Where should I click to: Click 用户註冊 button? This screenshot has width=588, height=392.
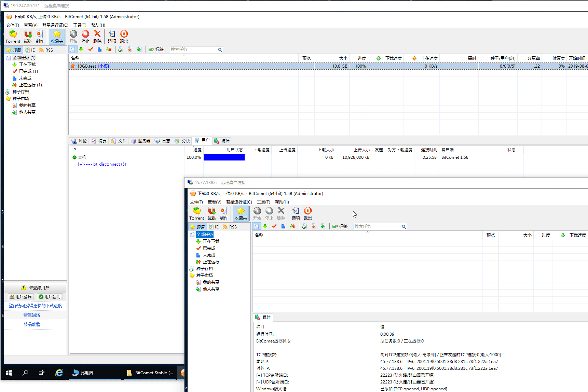click(x=50, y=297)
